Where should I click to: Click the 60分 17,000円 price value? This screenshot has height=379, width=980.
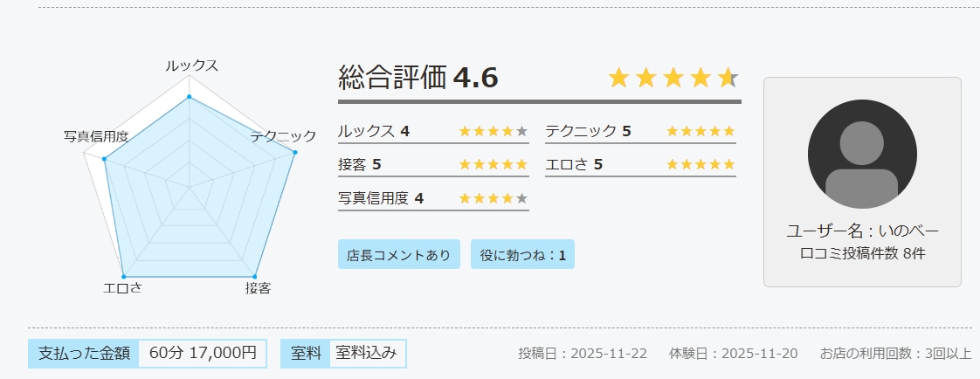[x=203, y=354]
